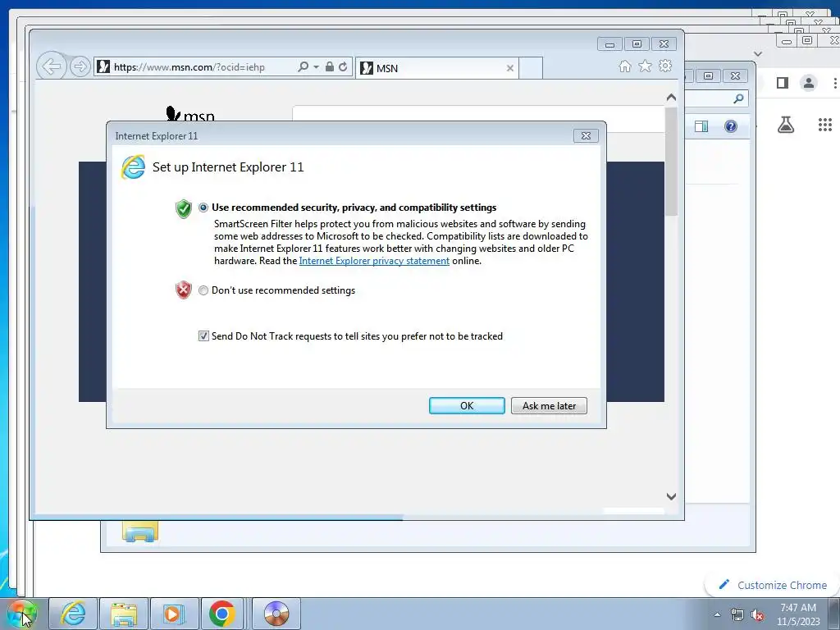Close the Internet Explorer 11 setup dialog

pyautogui.click(x=586, y=135)
